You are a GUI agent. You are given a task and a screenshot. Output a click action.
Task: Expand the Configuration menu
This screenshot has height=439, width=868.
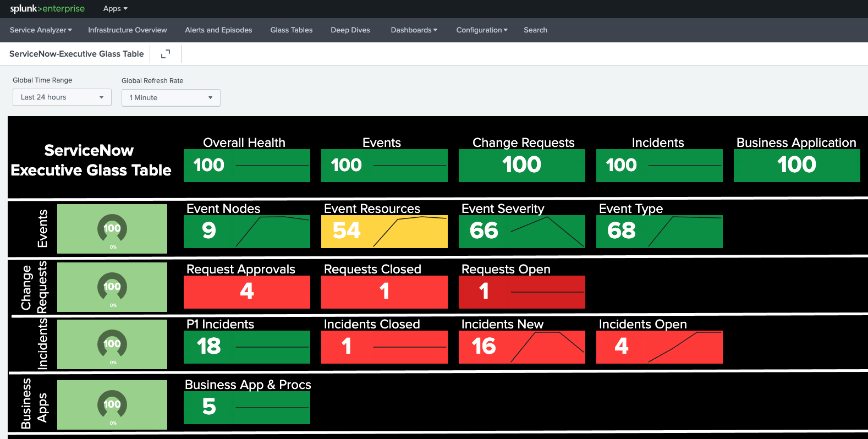(x=482, y=30)
